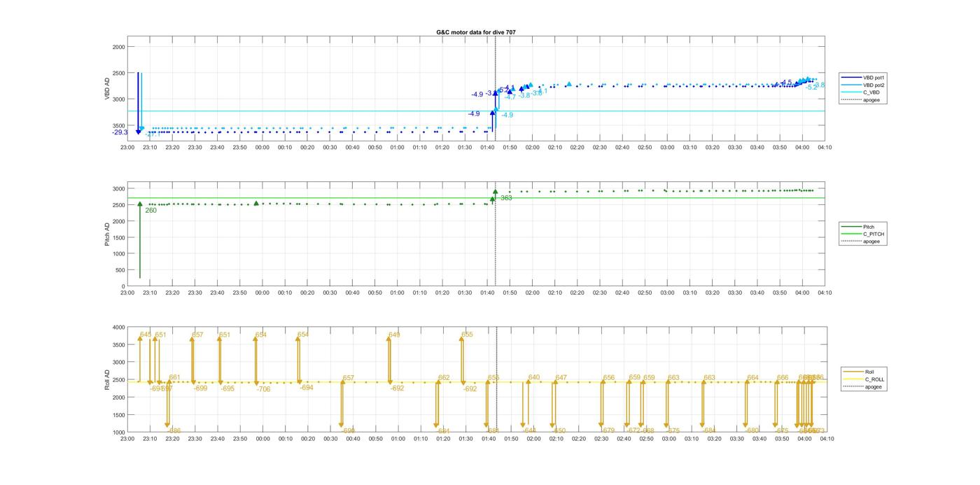Click the '662' label in the Roll plot
Screen dimensions: 980x485
444,377
